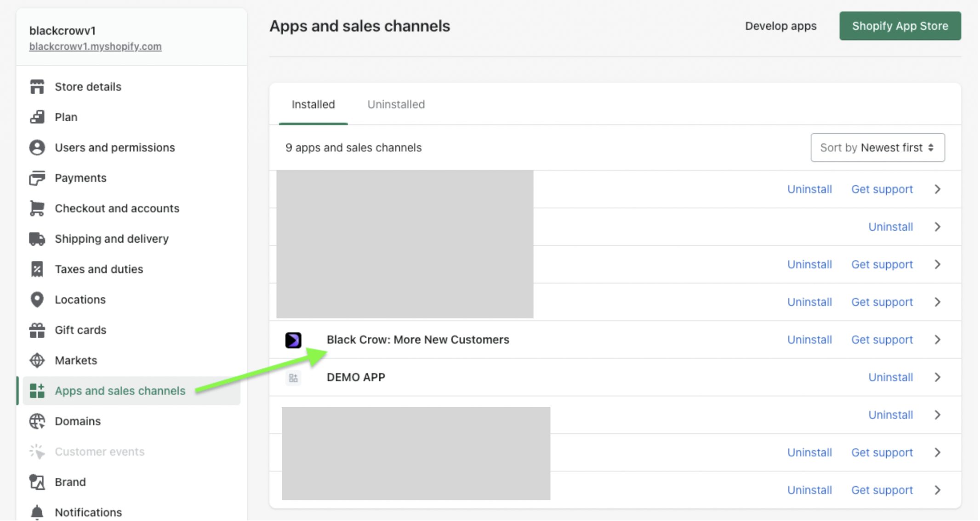The height and width of the screenshot is (521, 980).
Task: Open Black Crow: More New Customers app
Action: pos(418,340)
